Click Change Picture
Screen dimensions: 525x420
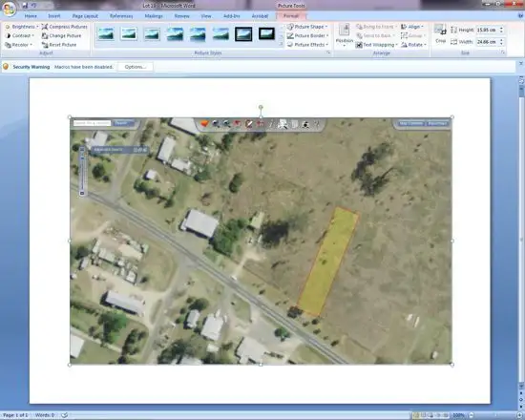62,35
